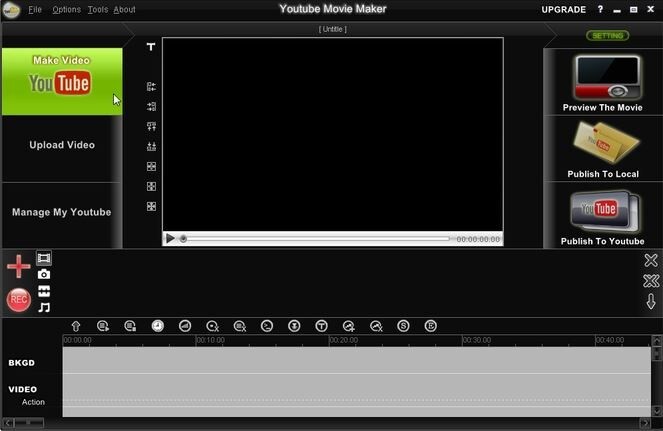Image resolution: width=663 pixels, height=431 pixels.
Task: Play the preview with the play button
Action: tap(170, 239)
